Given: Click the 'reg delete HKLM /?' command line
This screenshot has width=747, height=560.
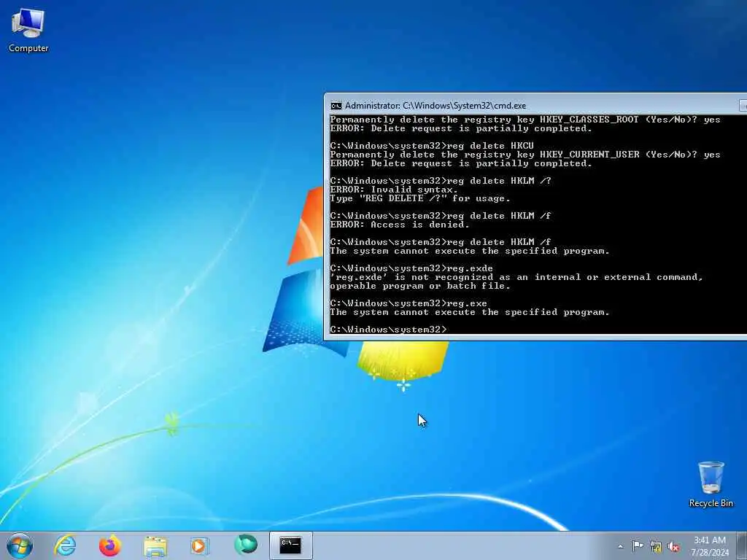Looking at the screenshot, I should tap(441, 181).
